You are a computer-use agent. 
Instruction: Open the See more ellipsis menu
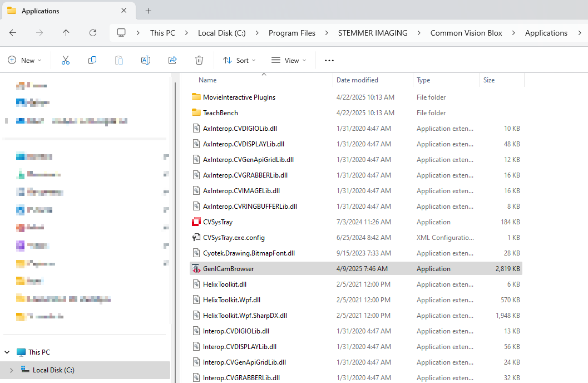click(329, 60)
